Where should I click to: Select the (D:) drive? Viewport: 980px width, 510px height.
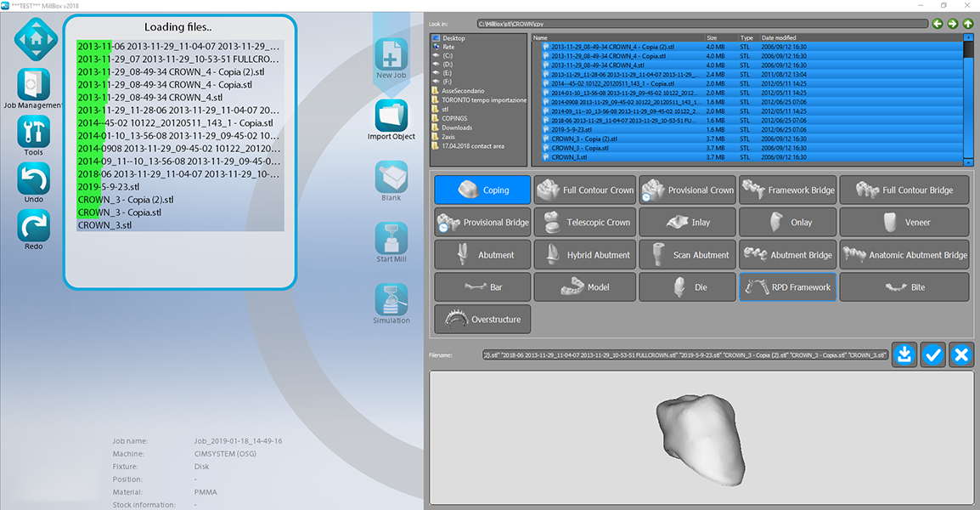(447, 65)
